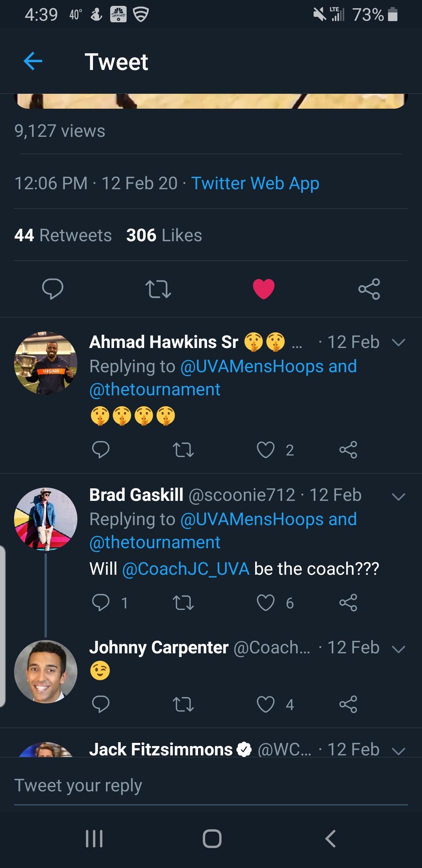422x868 pixels.
Task: View the 44 Retweets list
Action: [x=63, y=235]
